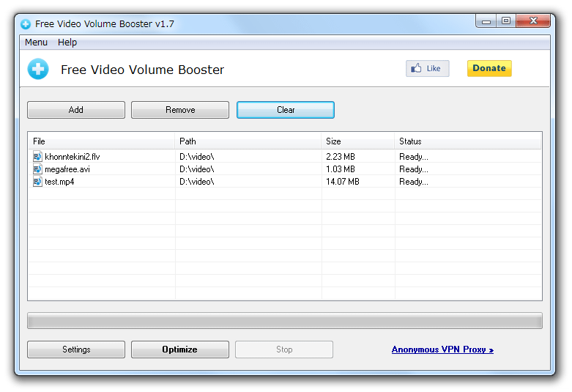
Task: Click the khonntekini2.flv file icon
Action: pos(37,157)
